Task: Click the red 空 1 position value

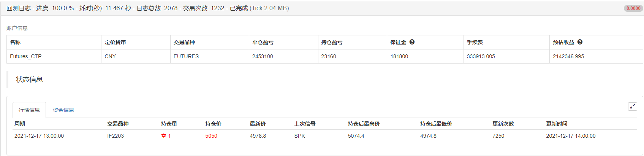Action: (x=166, y=136)
